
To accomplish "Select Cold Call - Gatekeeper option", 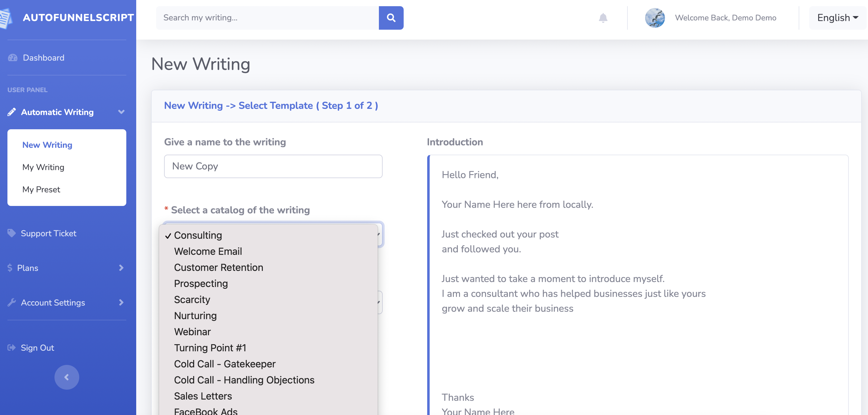I will click(x=268, y=364).
